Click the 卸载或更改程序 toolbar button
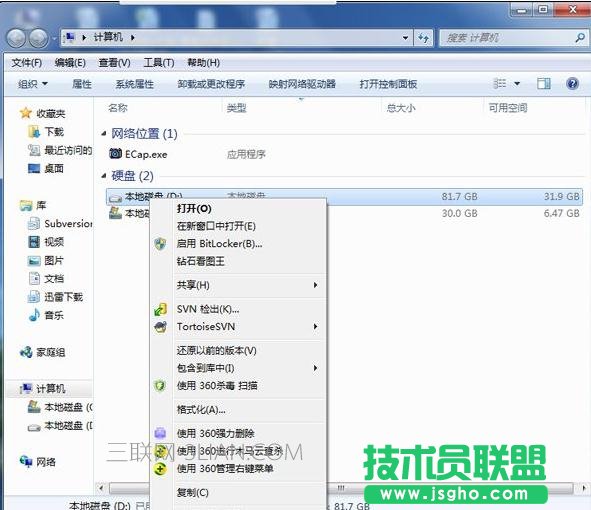This screenshot has height=510, width=591. (211, 84)
